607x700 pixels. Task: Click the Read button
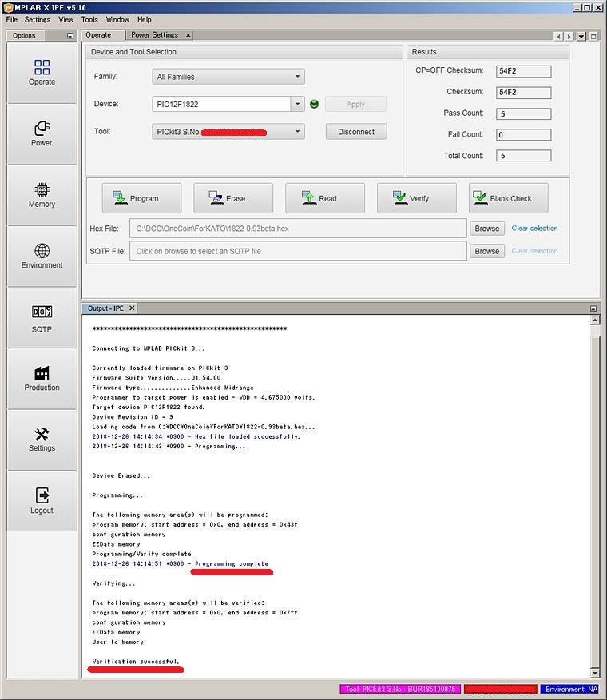(325, 198)
